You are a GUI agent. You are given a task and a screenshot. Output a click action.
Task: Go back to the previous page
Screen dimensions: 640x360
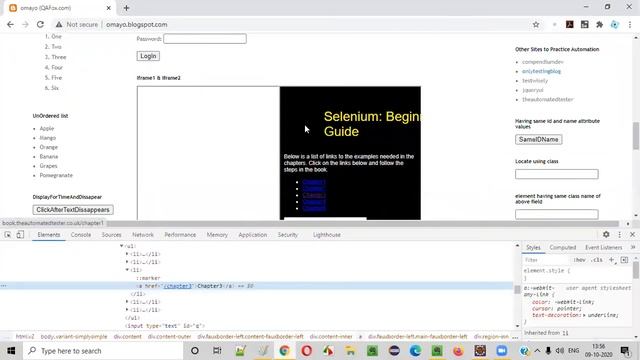[10, 24]
